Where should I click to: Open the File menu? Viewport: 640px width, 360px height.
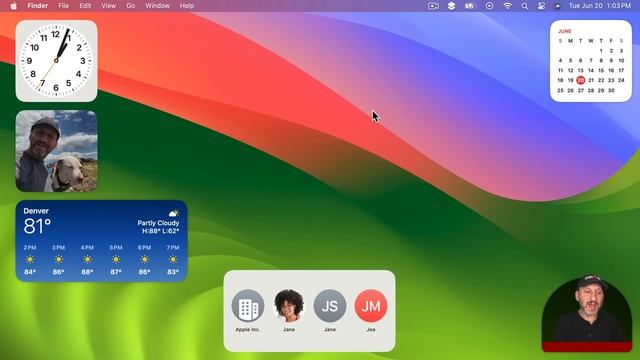click(x=64, y=6)
